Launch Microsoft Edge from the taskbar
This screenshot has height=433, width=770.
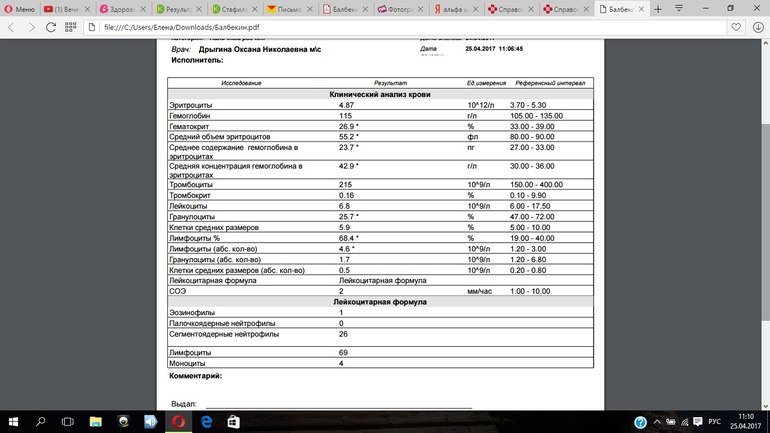tap(206, 422)
